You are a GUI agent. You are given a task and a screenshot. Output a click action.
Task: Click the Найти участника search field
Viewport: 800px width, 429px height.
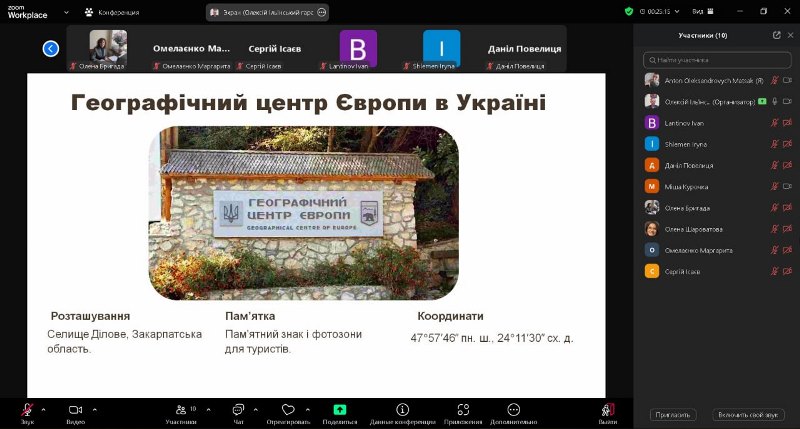716,60
